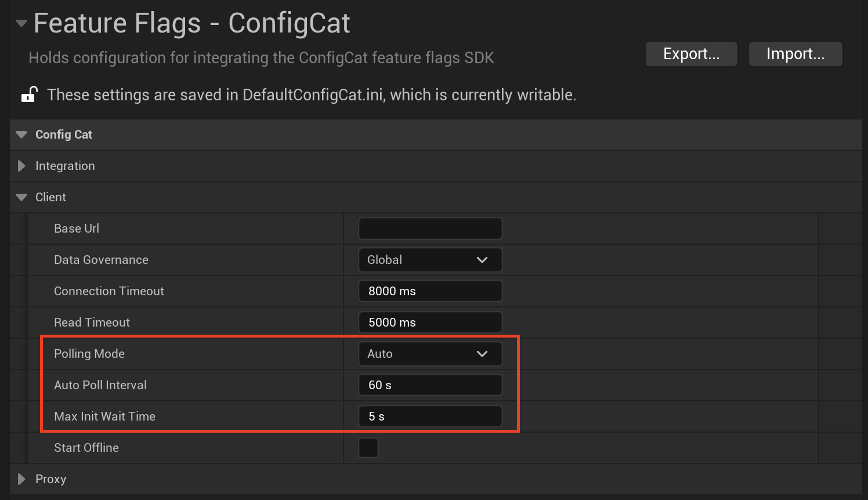The image size is (868, 500).
Task: Open the Polling Mode dropdown
Action: click(x=429, y=353)
